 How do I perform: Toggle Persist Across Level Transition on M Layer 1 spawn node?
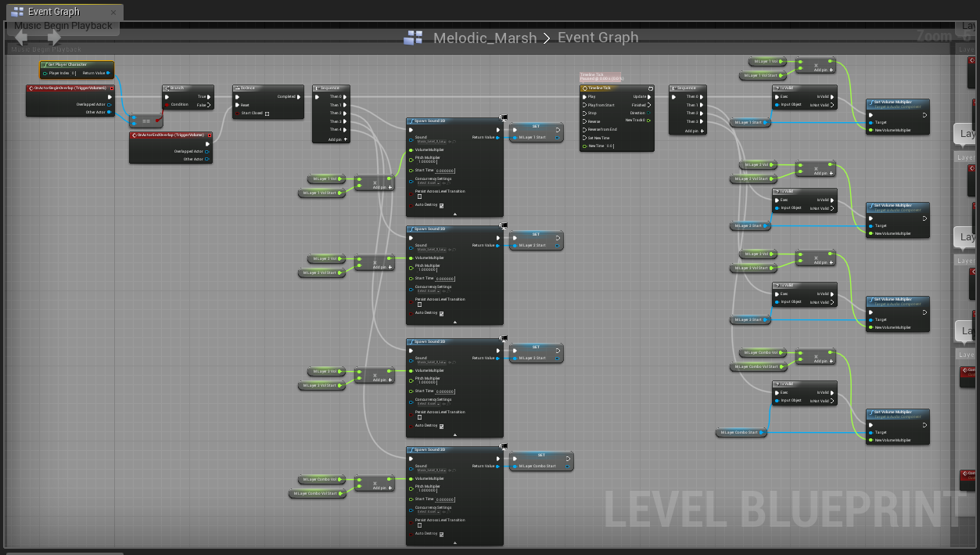[419, 196]
